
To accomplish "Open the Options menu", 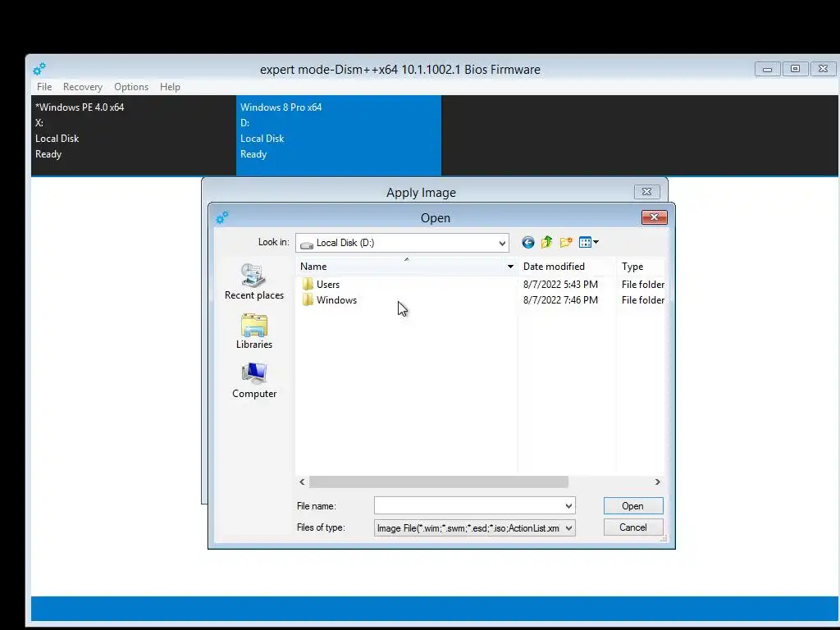I will coord(131,87).
